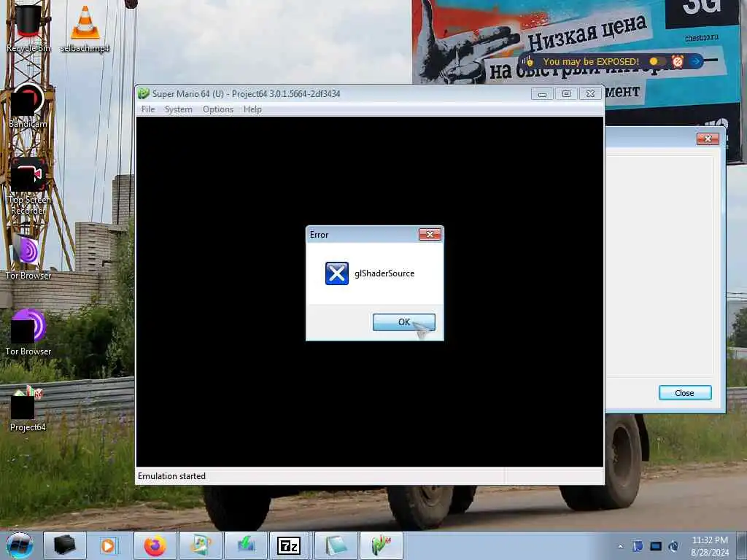This screenshot has width=747, height=560.
Task: Click the Close button in the background window
Action: click(684, 393)
